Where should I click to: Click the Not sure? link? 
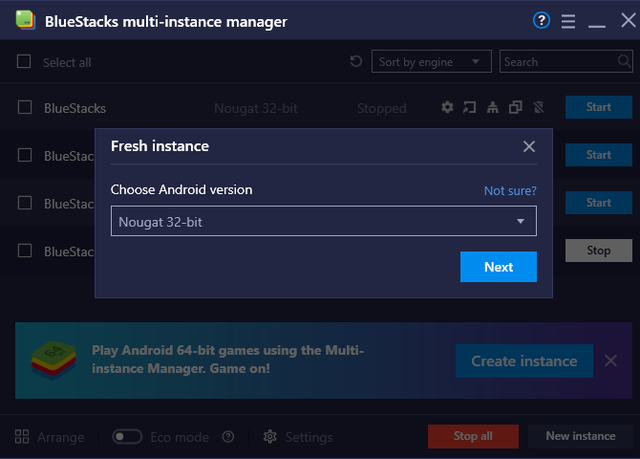(x=510, y=191)
